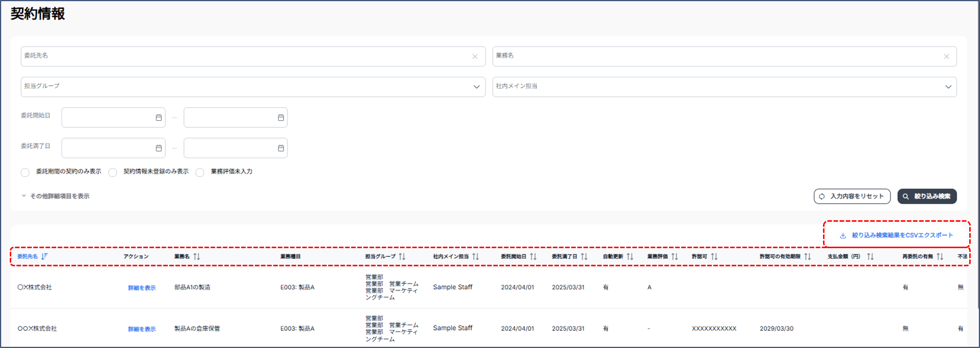Sort table by 業務名 column

tap(197, 256)
